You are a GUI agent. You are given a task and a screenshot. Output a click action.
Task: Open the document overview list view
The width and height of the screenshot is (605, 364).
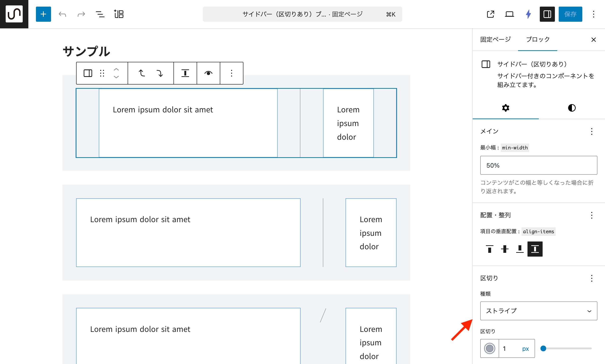pos(100,14)
